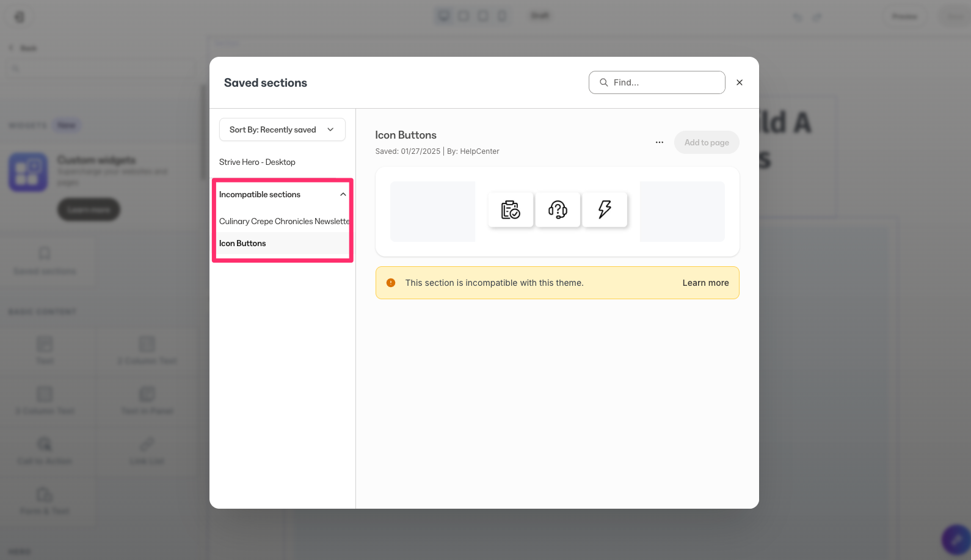This screenshot has height=560, width=971.
Task: Click the Add to page button
Action: click(x=707, y=142)
